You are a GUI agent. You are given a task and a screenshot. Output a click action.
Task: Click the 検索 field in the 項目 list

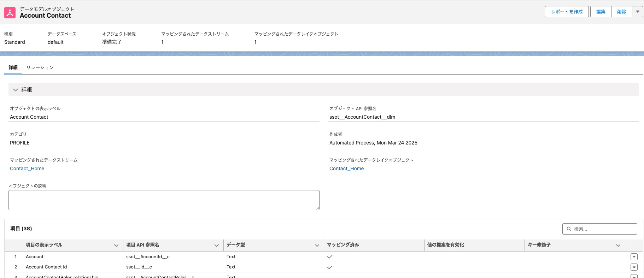(600, 229)
